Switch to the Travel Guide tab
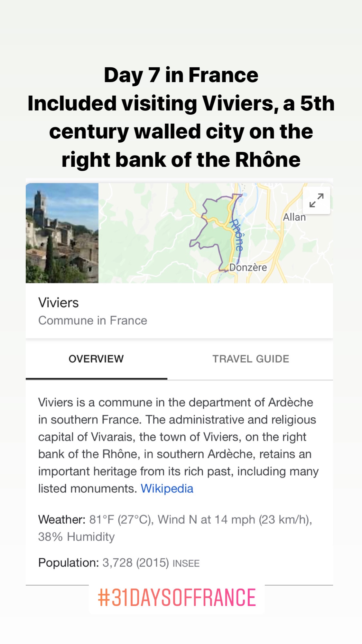 (251, 359)
